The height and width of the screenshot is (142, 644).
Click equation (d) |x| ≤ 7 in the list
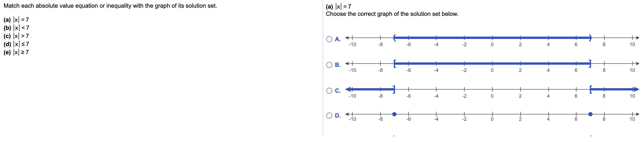(x=16, y=44)
